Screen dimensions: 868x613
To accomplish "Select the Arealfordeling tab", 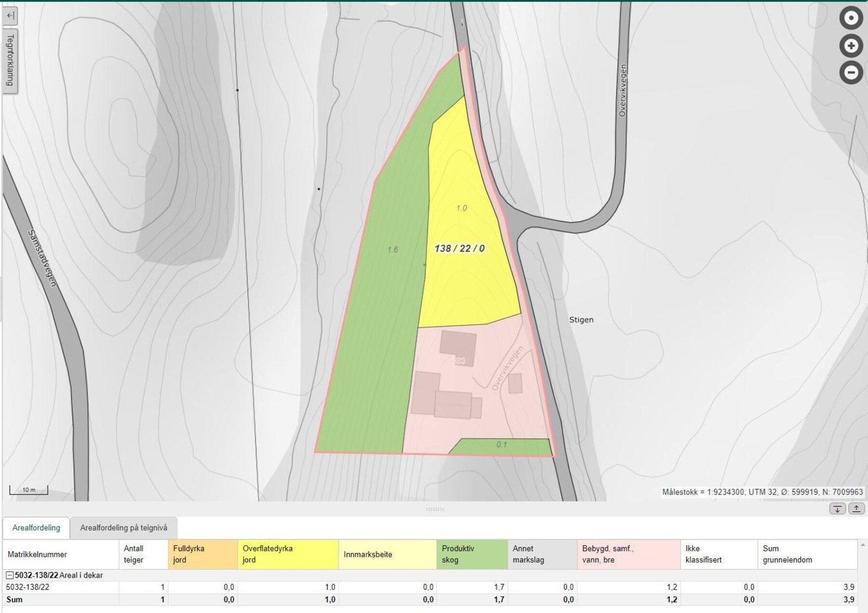I will coord(36,528).
